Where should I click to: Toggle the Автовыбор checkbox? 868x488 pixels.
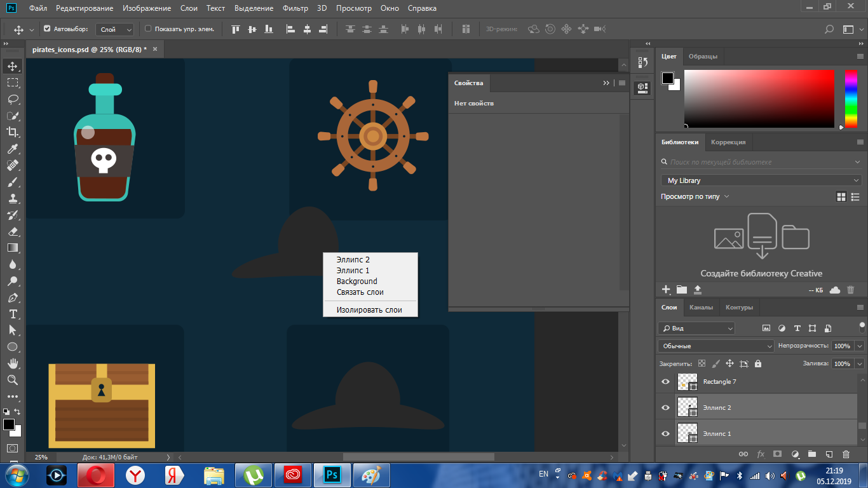pyautogui.click(x=47, y=29)
